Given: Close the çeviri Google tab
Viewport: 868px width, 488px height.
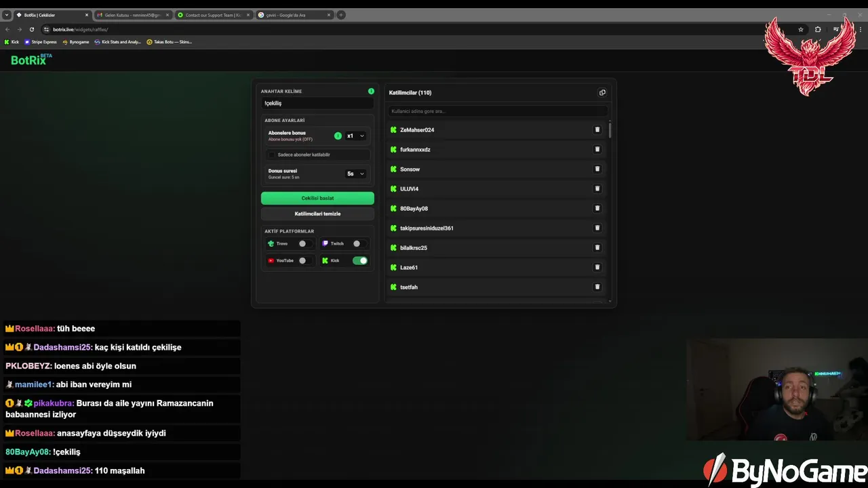Looking at the screenshot, I should pyautogui.click(x=329, y=15).
